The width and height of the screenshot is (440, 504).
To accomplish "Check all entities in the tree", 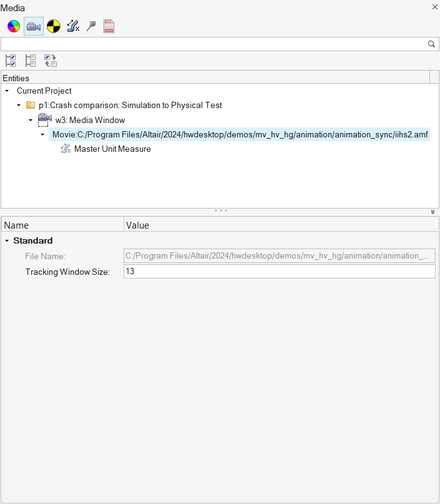I will (11, 61).
